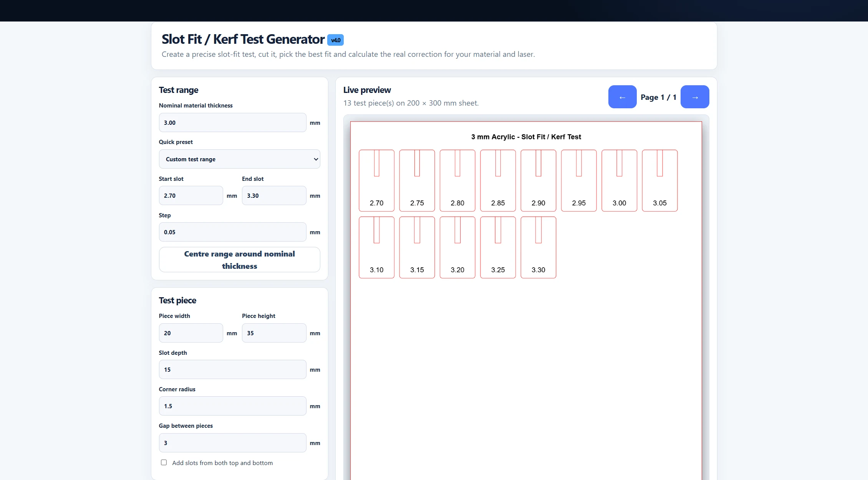The image size is (868, 480).
Task: Select the 2.75 test piece in preview
Action: coord(417,180)
